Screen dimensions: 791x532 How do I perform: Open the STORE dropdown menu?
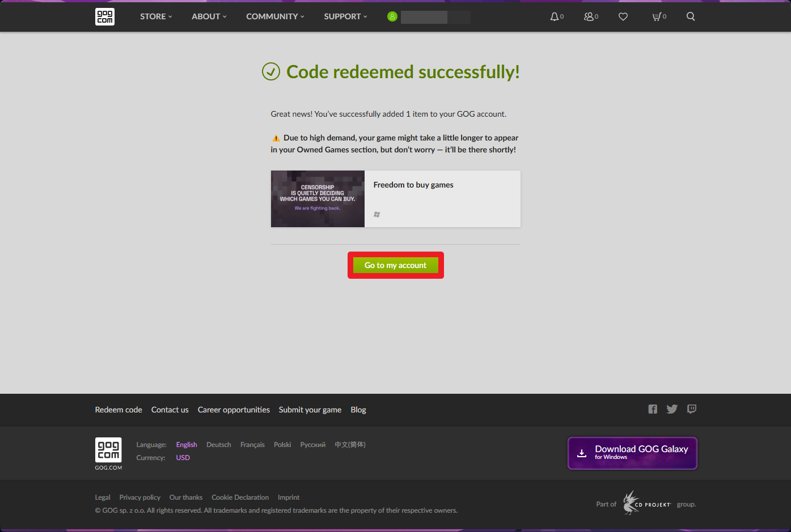pyautogui.click(x=156, y=16)
